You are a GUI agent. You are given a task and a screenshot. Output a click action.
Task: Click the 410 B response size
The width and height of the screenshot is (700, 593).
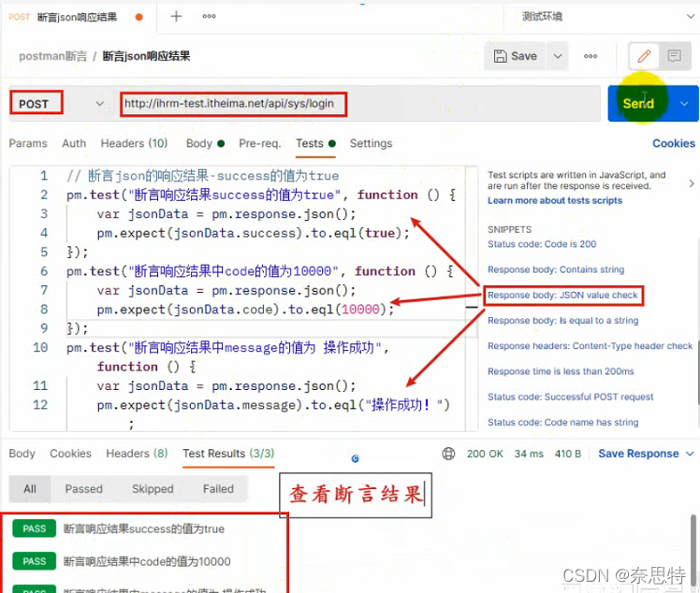(x=568, y=454)
